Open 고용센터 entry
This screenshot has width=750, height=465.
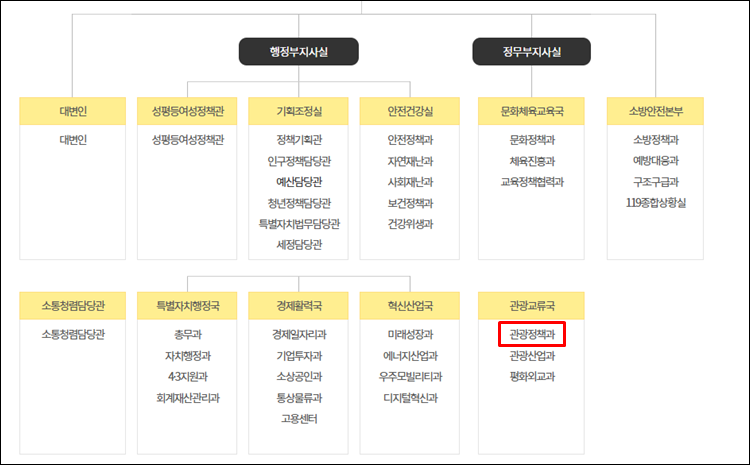[299, 419]
